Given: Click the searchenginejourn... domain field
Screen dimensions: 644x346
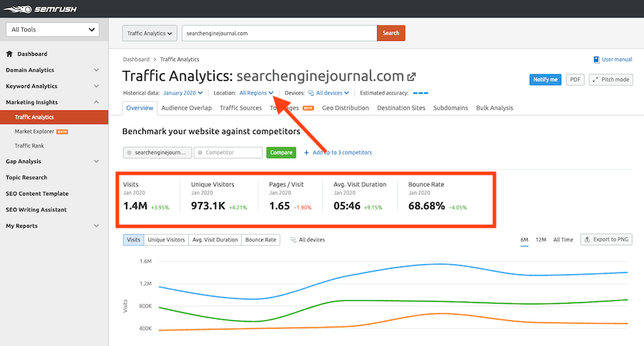Looking at the screenshot, I should tap(157, 153).
